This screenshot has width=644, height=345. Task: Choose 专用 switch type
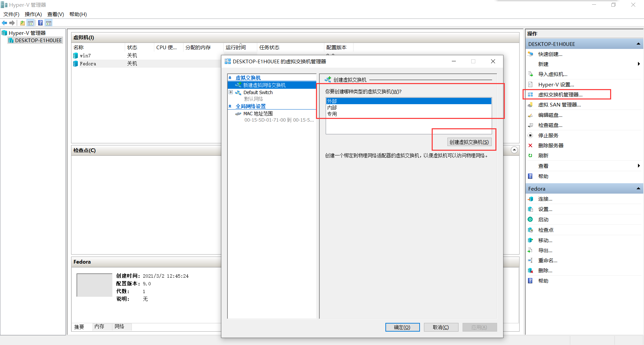coord(409,114)
